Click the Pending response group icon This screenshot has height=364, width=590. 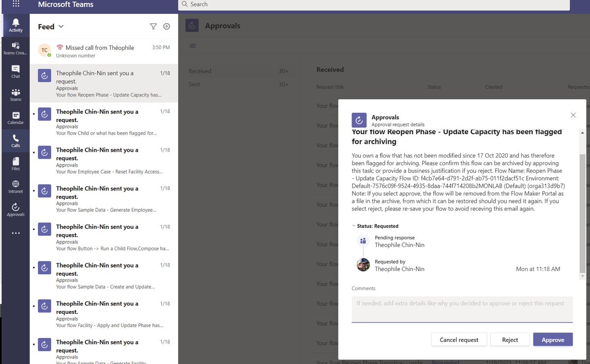click(x=363, y=241)
